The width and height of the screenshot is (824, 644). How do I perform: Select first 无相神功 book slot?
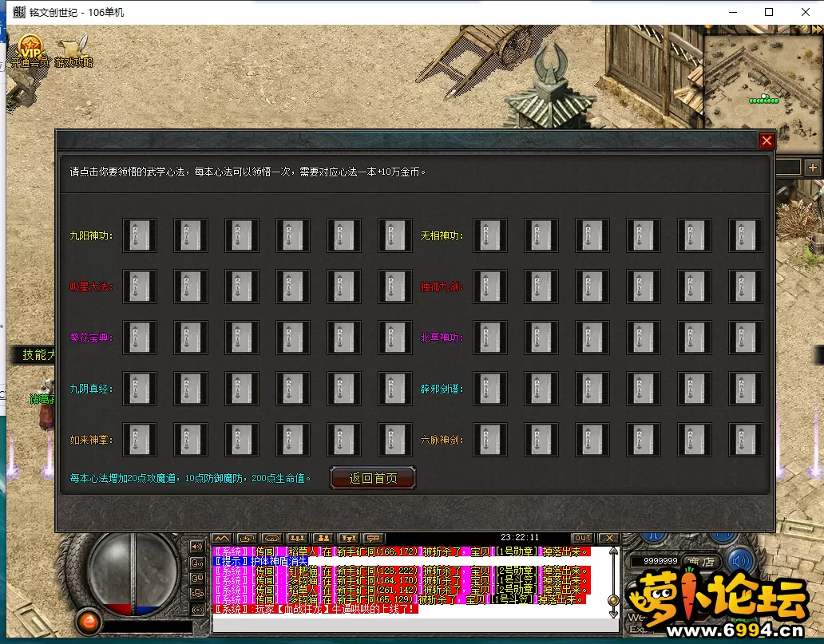[490, 235]
